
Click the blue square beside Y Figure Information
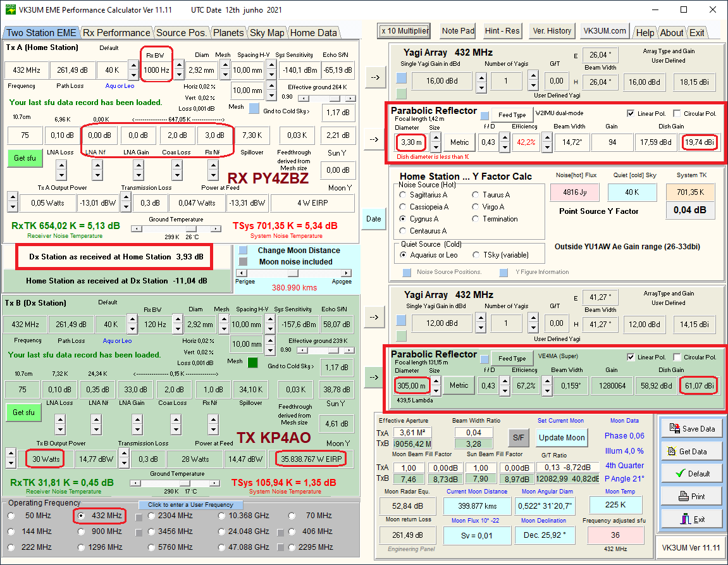(503, 273)
